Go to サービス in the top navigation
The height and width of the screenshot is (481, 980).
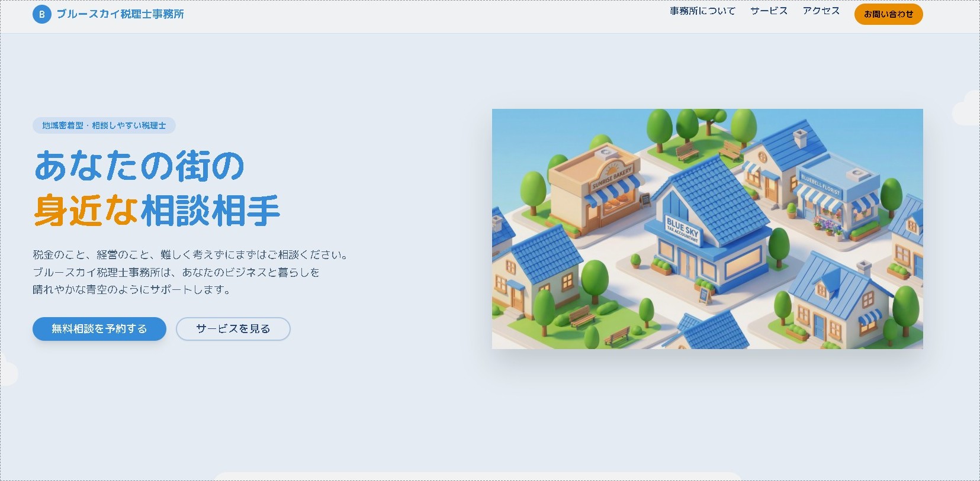pos(769,11)
